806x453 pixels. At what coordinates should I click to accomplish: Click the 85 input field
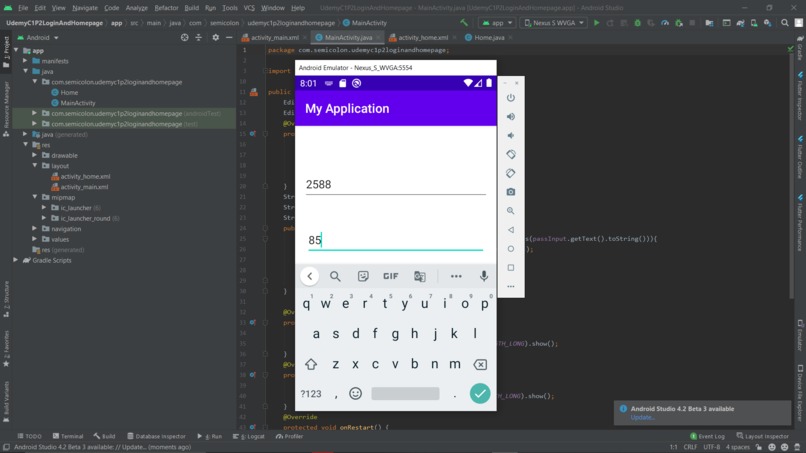[395, 240]
